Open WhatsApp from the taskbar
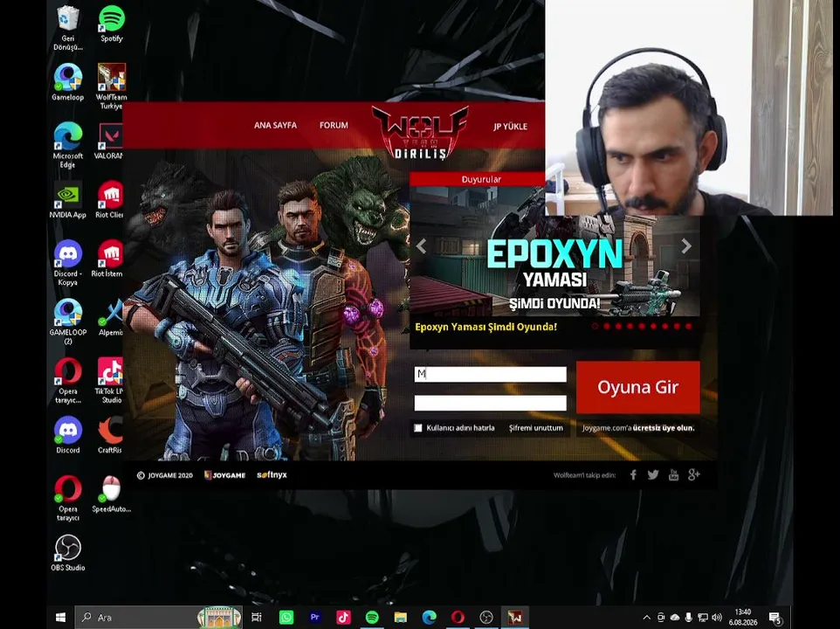Screen dimensions: 840x629 point(286,618)
